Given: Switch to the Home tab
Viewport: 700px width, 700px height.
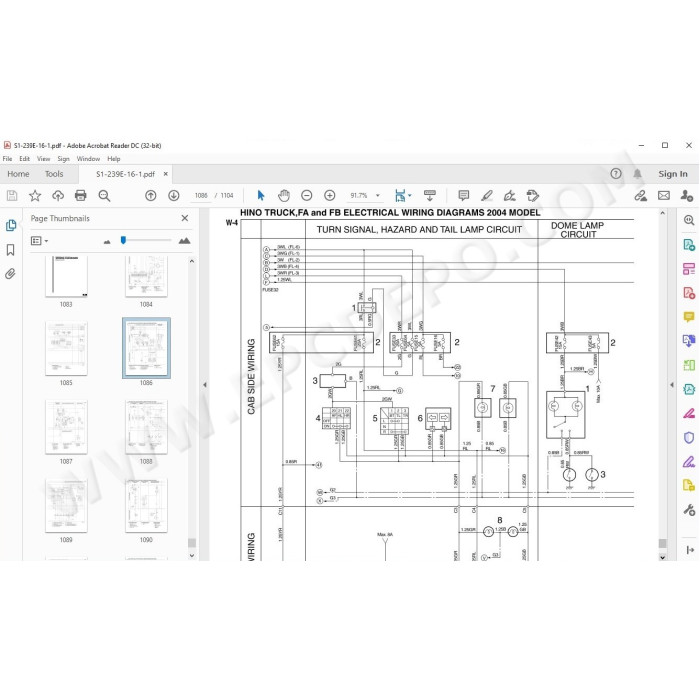Looking at the screenshot, I should click(x=18, y=174).
